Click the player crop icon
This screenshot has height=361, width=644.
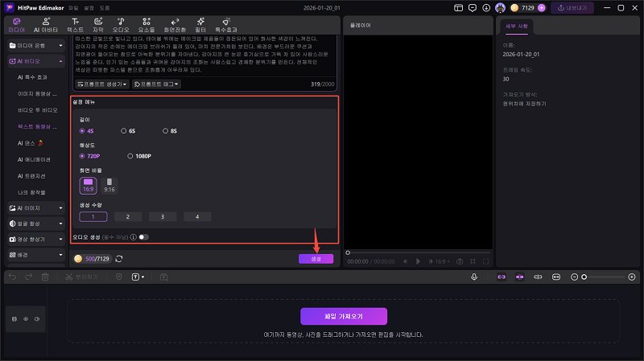473,261
